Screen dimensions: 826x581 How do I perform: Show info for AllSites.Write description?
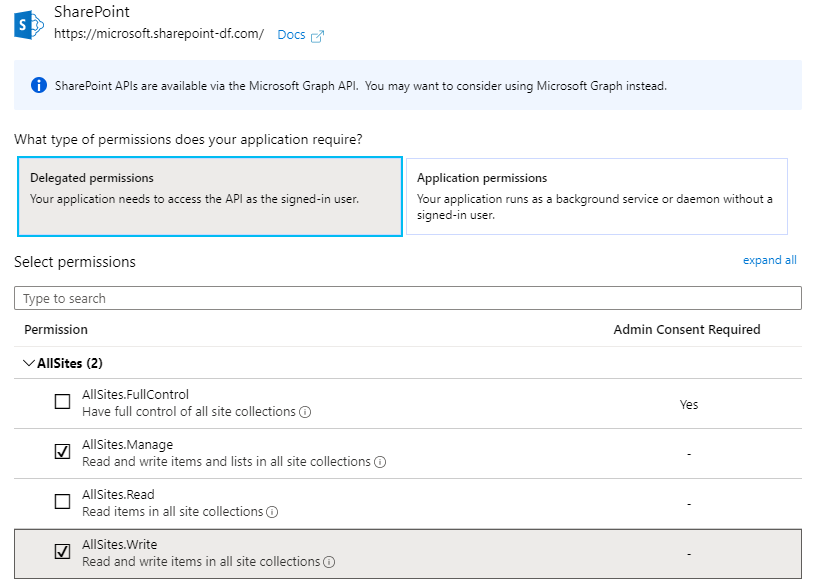click(x=329, y=562)
